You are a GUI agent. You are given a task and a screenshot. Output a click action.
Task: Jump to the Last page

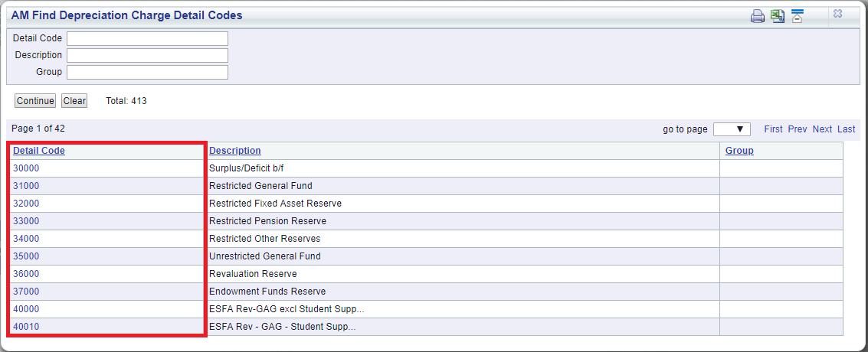847,129
